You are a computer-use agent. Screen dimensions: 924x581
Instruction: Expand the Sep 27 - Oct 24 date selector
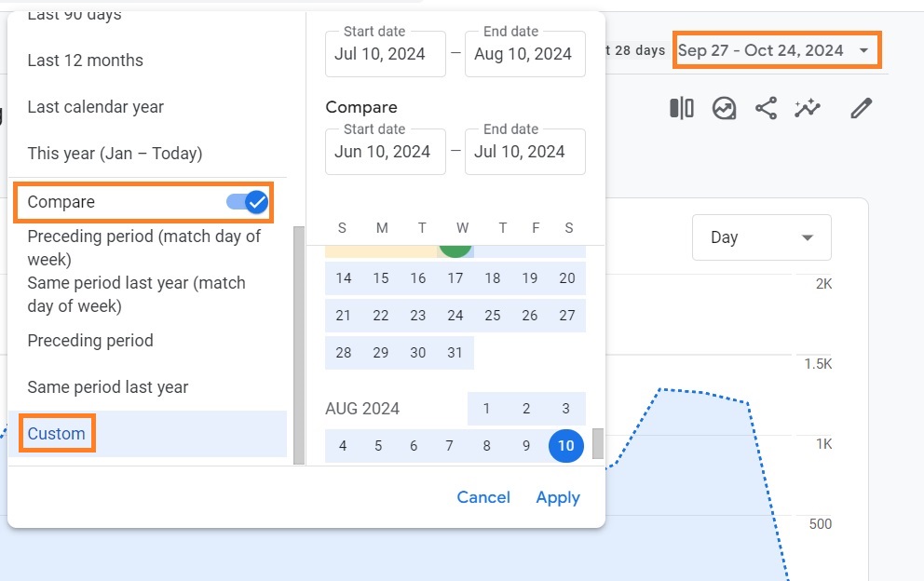[776, 51]
